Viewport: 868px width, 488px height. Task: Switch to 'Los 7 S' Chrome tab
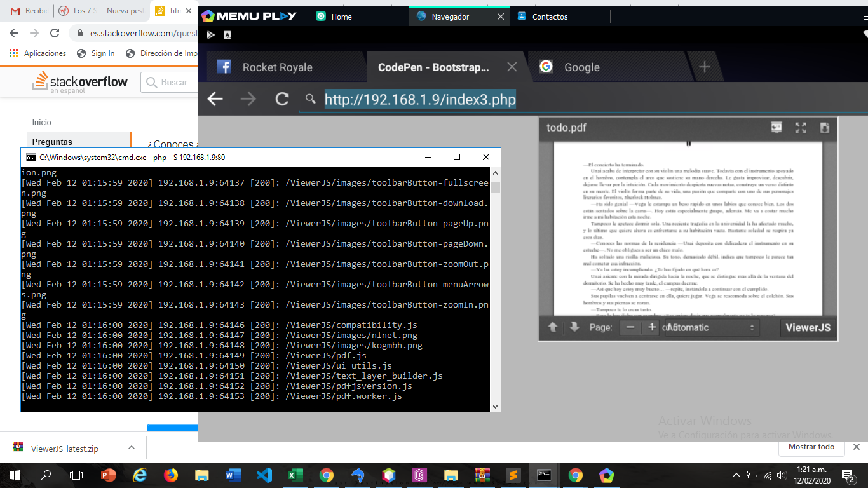(x=76, y=11)
